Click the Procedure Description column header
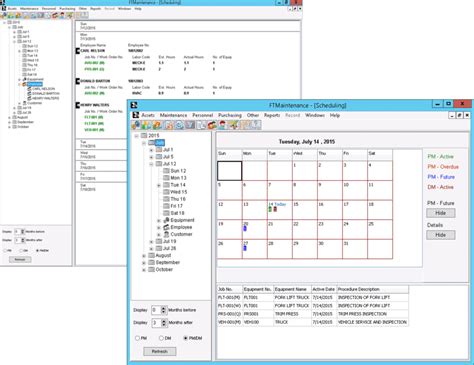 click(373, 289)
